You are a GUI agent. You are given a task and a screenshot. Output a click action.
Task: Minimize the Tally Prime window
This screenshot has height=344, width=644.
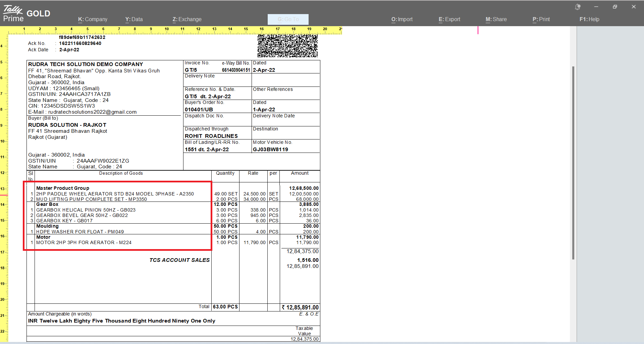click(x=596, y=7)
